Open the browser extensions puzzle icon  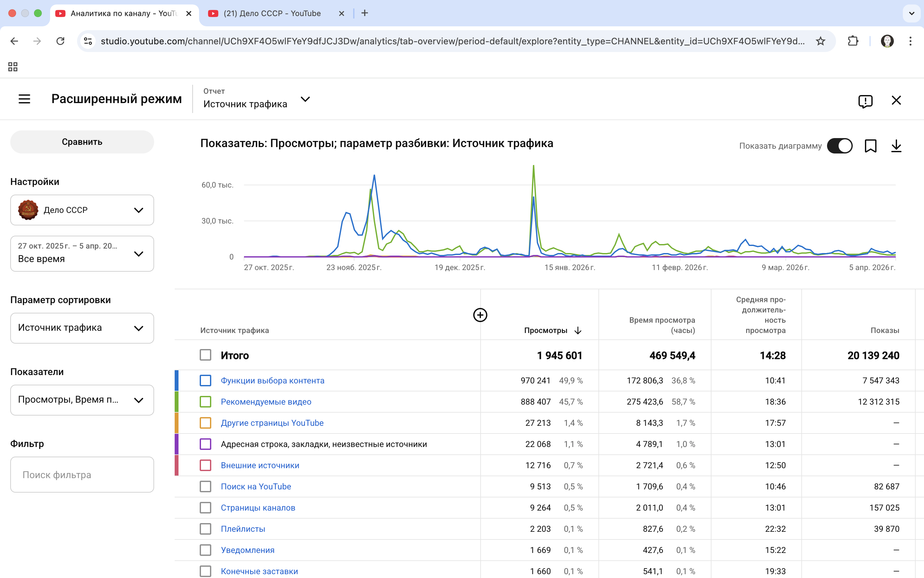853,41
